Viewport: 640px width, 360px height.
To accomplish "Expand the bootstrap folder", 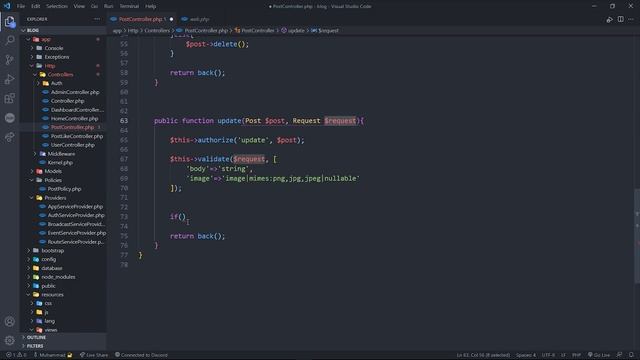I will tap(63, 251).
